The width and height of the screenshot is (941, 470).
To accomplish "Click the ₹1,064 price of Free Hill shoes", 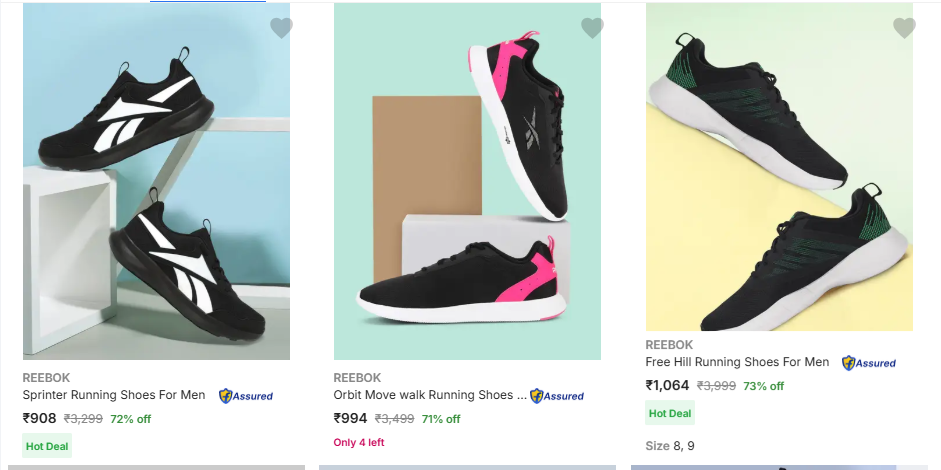I will point(667,386).
